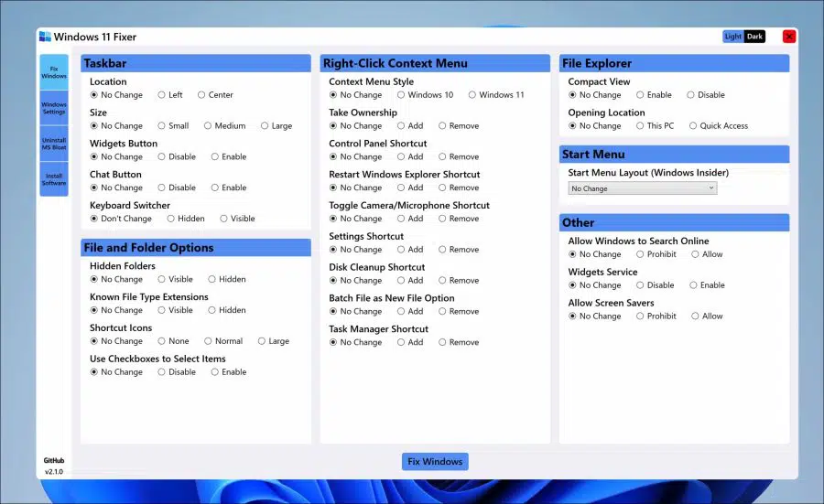Set Opening Location to This PC
The height and width of the screenshot is (504, 824).
click(x=656, y=126)
